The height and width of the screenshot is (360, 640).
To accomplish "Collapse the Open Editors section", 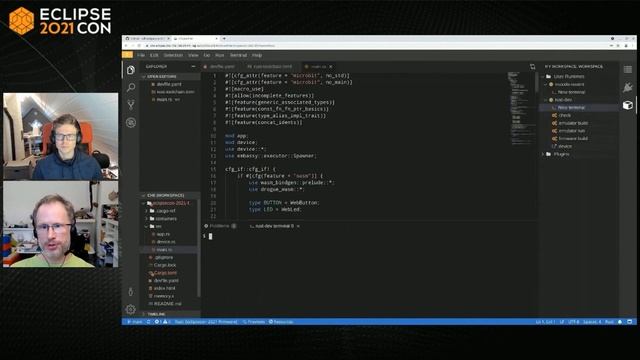I will [x=170, y=77].
